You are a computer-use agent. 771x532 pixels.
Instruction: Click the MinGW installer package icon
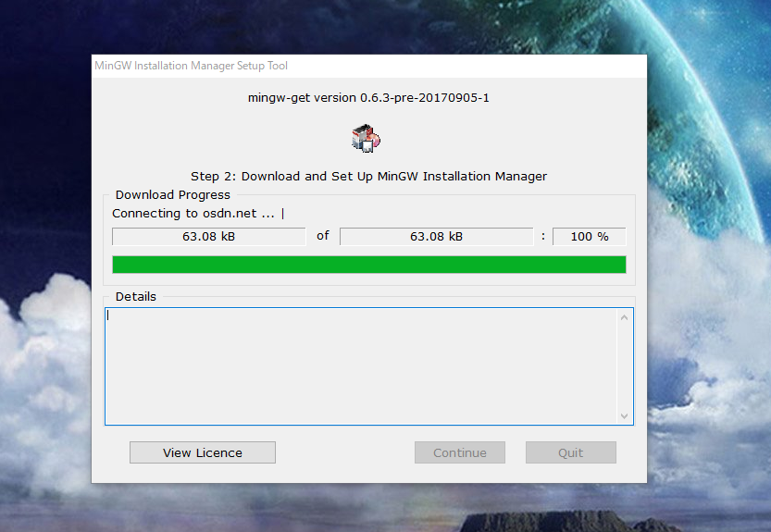[366, 138]
